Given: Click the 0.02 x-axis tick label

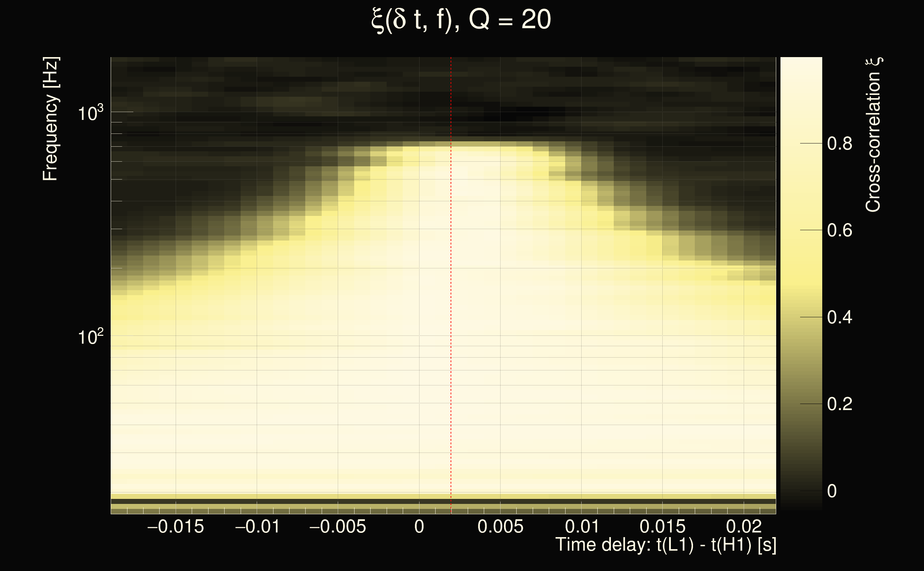Looking at the screenshot, I should click(743, 527).
